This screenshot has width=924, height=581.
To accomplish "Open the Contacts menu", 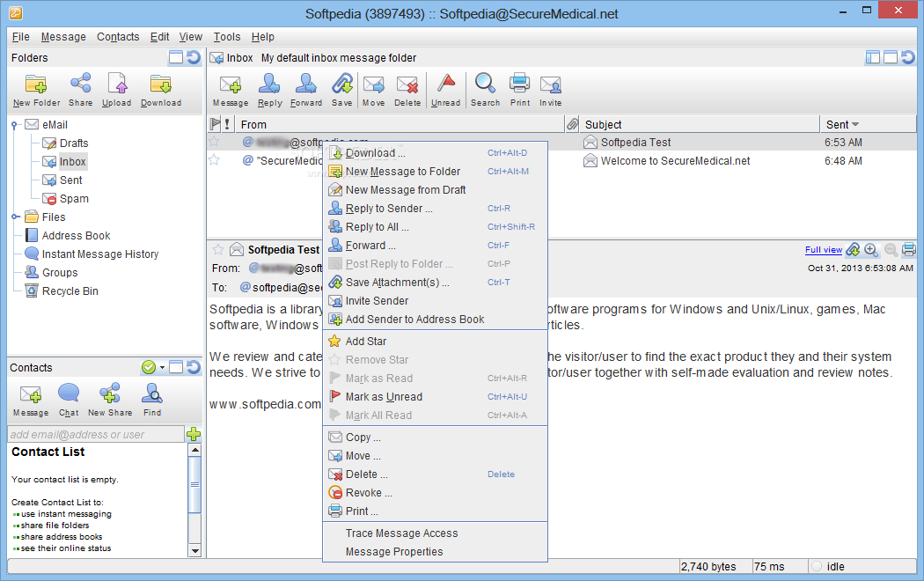I will [x=118, y=37].
